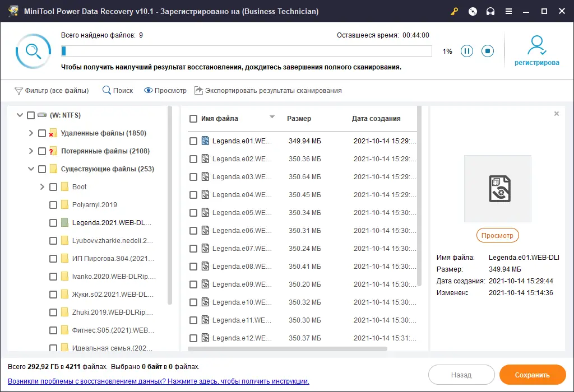Click the magnifier scan status icon
The image size is (574, 392).
pos(33,51)
